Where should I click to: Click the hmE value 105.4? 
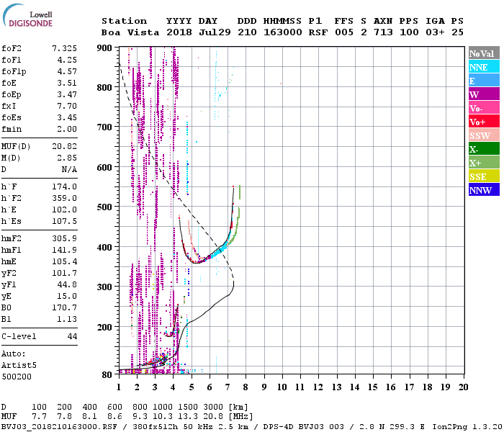point(65,261)
